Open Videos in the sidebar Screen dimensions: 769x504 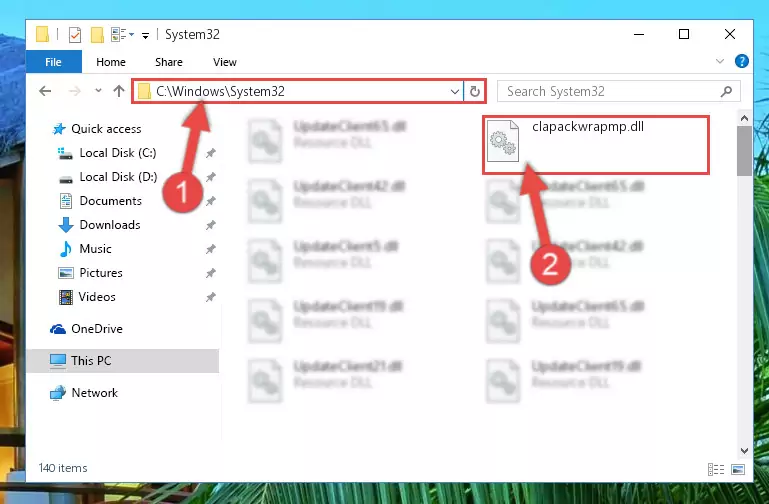click(x=97, y=297)
